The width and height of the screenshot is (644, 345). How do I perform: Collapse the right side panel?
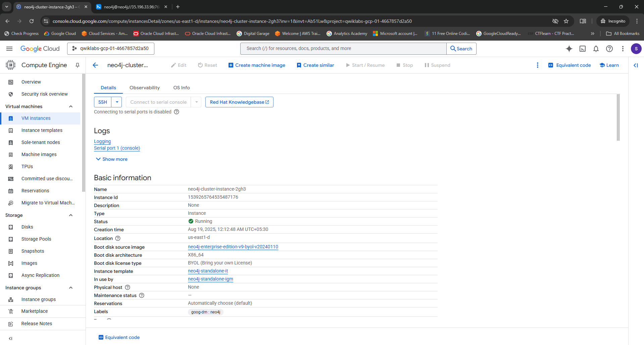(x=636, y=65)
